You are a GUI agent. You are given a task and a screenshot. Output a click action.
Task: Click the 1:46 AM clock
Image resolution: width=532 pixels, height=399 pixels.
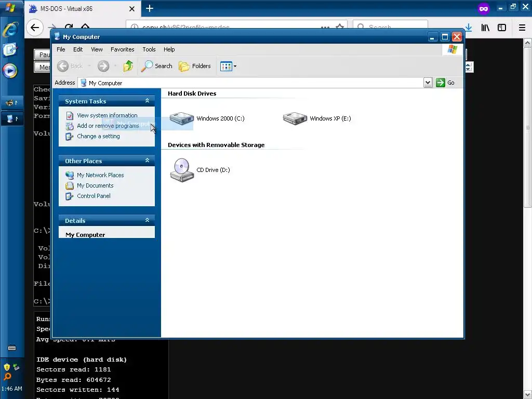coord(12,389)
